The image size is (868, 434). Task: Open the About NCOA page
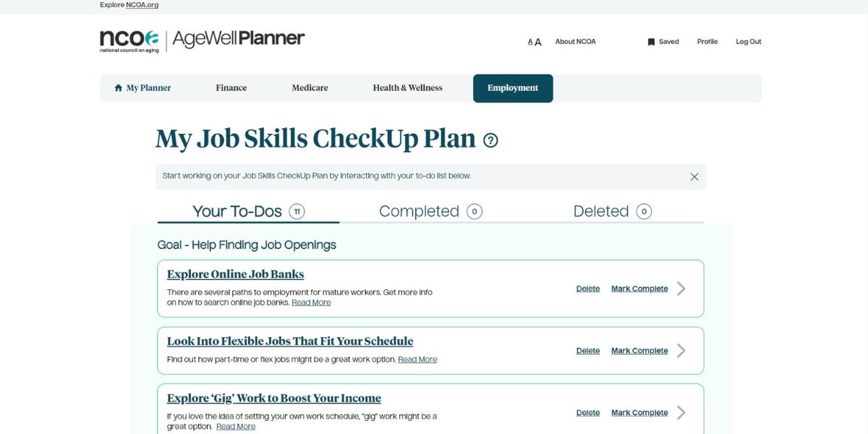coord(575,41)
